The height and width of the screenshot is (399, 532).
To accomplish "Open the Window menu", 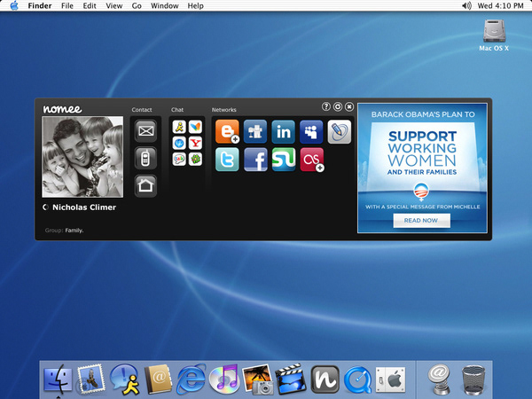I will click(165, 6).
